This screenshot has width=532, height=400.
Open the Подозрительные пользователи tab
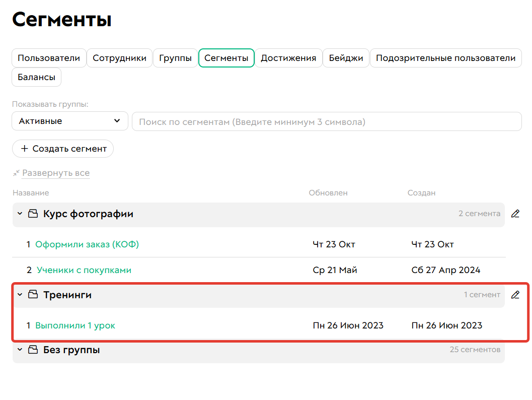[x=445, y=58]
